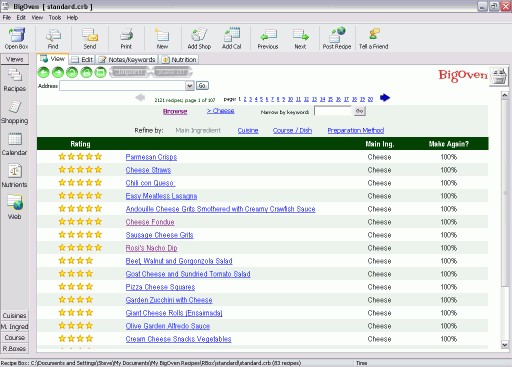512x367 pixels.
Task: Go to the Previous recipe icon
Action: 268,38
